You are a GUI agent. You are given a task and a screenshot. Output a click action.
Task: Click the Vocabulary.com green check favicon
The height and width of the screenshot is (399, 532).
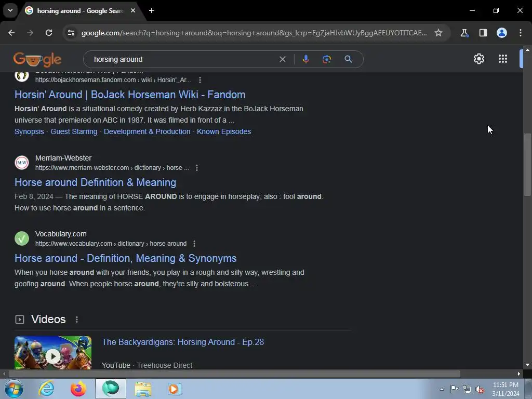click(x=22, y=238)
